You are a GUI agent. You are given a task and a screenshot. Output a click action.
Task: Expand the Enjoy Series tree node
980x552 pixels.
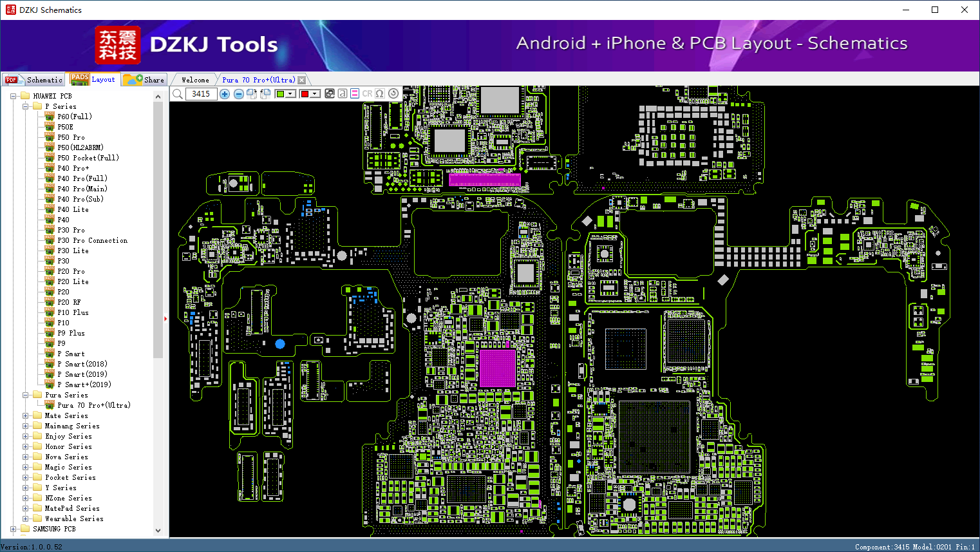(x=25, y=436)
